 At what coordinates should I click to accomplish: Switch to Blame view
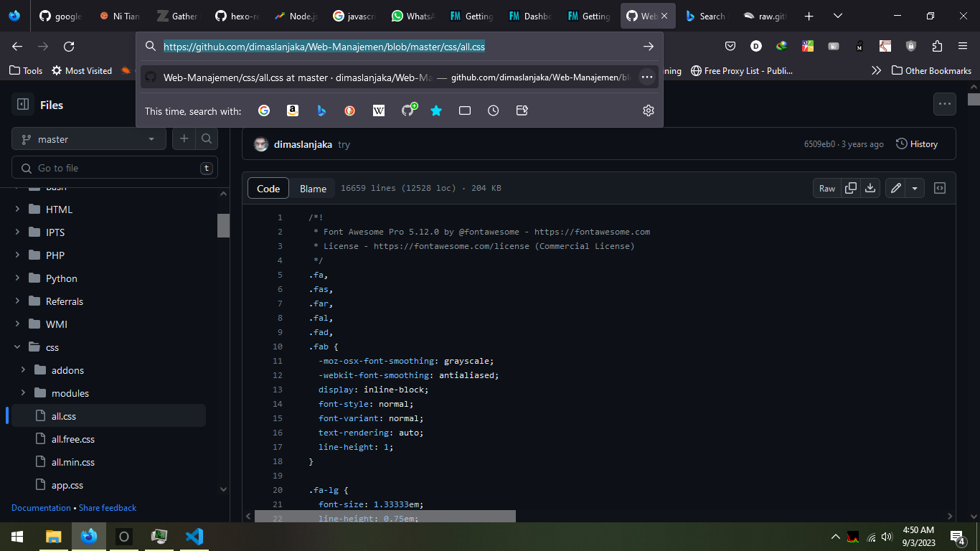[x=313, y=188]
